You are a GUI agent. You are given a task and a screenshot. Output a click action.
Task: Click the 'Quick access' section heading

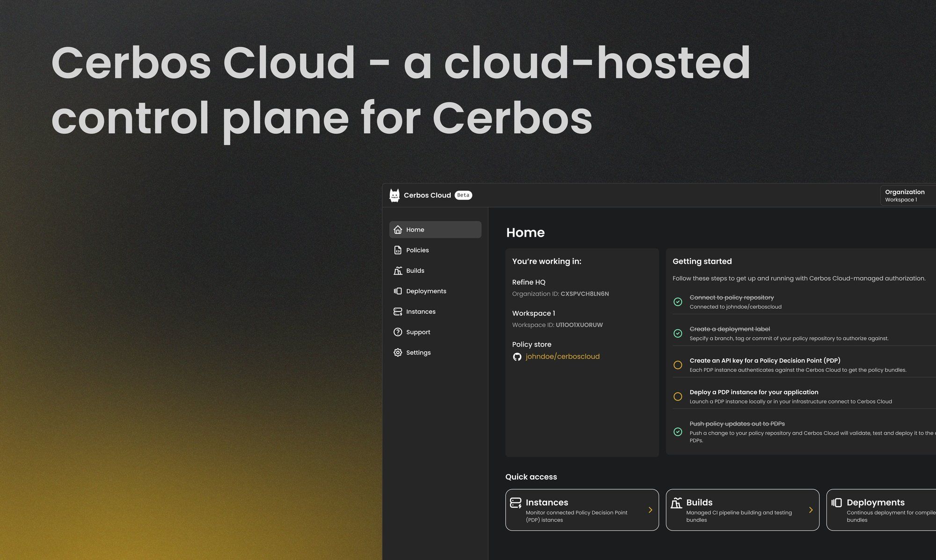point(531,477)
